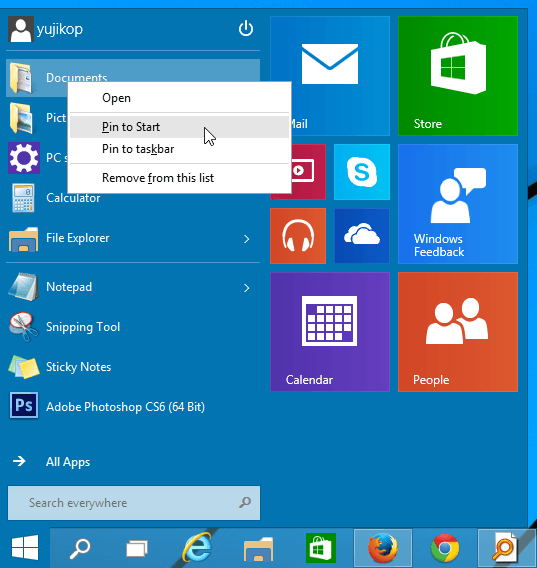The height and width of the screenshot is (568, 537).
Task: Click the Search everywhere input box
Action: (134, 503)
